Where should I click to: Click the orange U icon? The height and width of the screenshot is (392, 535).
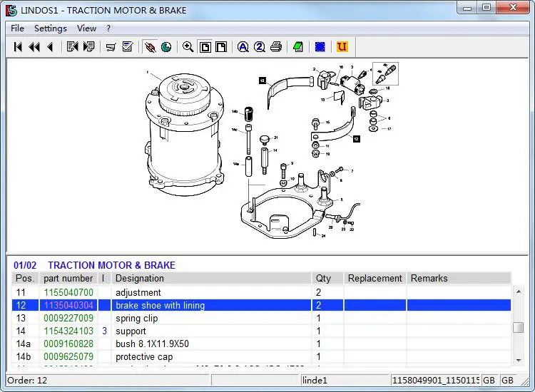[x=342, y=47]
